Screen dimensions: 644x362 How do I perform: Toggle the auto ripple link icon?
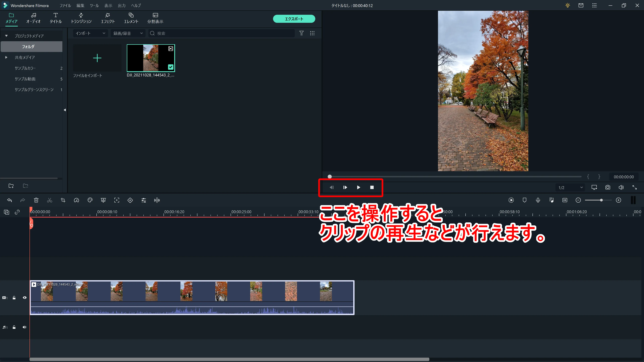click(17, 212)
